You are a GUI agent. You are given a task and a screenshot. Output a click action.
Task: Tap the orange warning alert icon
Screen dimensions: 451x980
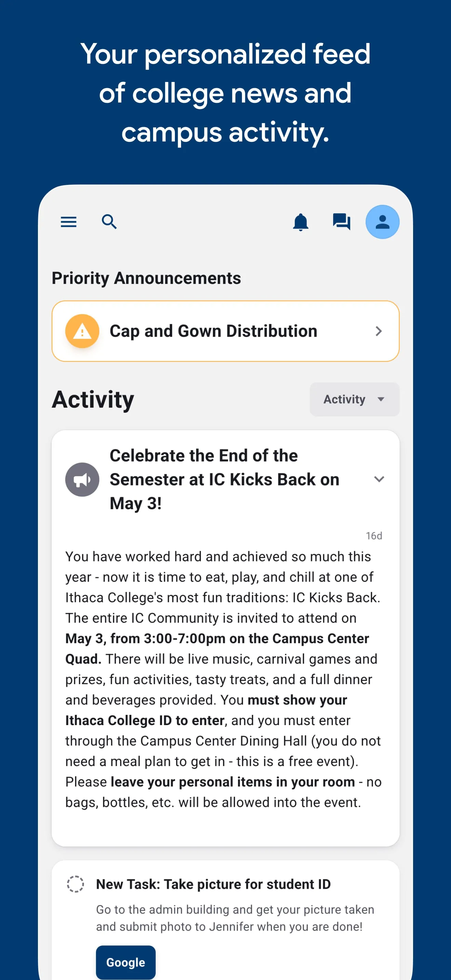82,331
